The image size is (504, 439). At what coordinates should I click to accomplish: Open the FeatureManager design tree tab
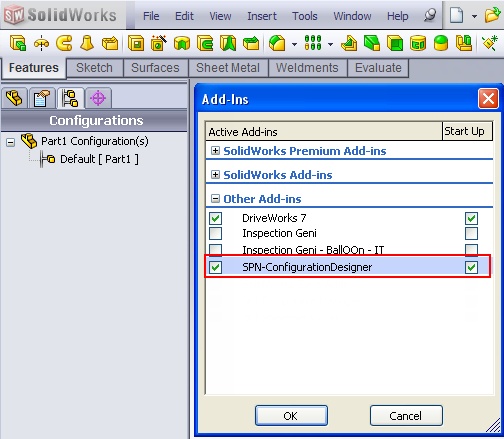pyautogui.click(x=14, y=98)
